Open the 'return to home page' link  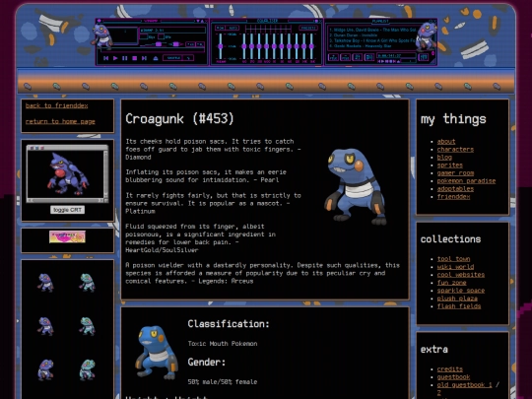pyautogui.click(x=60, y=121)
